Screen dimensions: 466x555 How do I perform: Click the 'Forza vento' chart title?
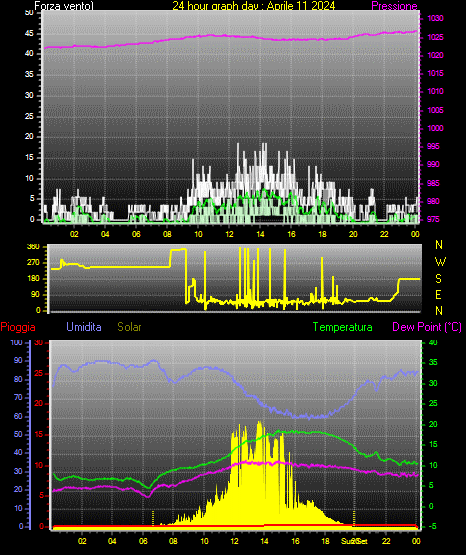pos(64,6)
